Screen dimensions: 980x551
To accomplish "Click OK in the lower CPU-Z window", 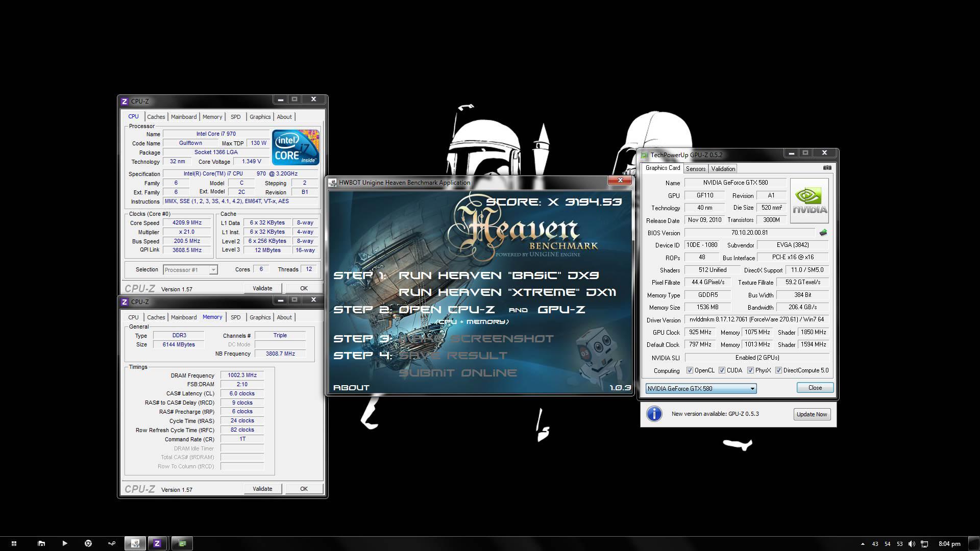I will 304,489.
